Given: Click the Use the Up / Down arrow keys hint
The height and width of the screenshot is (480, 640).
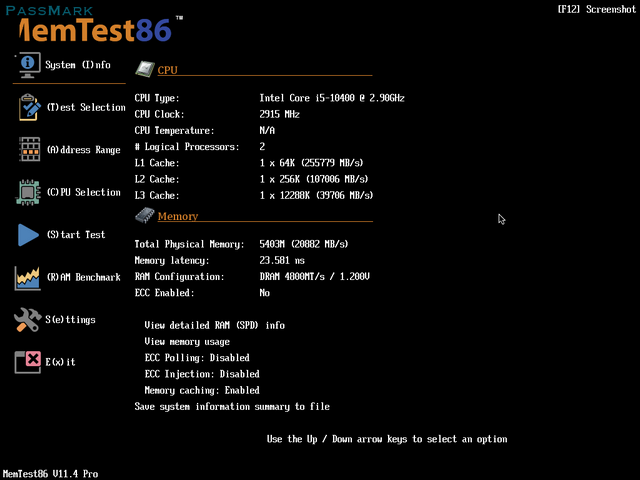Looking at the screenshot, I should tap(387, 439).
